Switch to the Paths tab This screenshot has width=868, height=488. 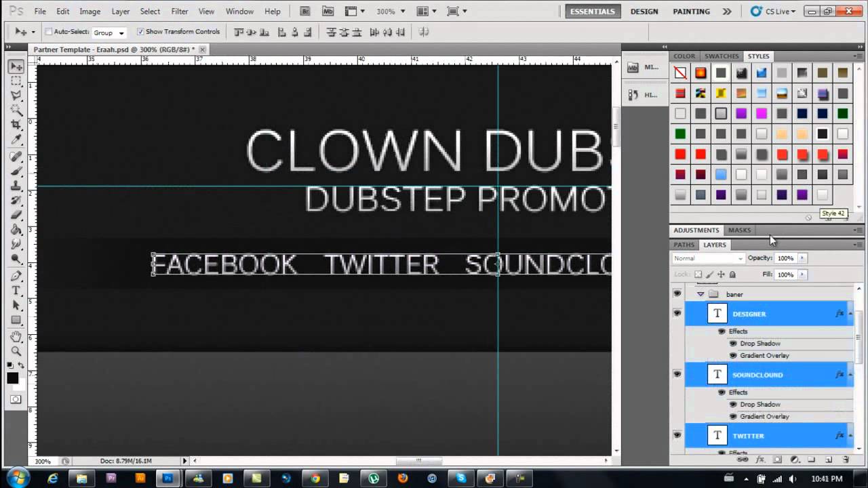point(684,245)
